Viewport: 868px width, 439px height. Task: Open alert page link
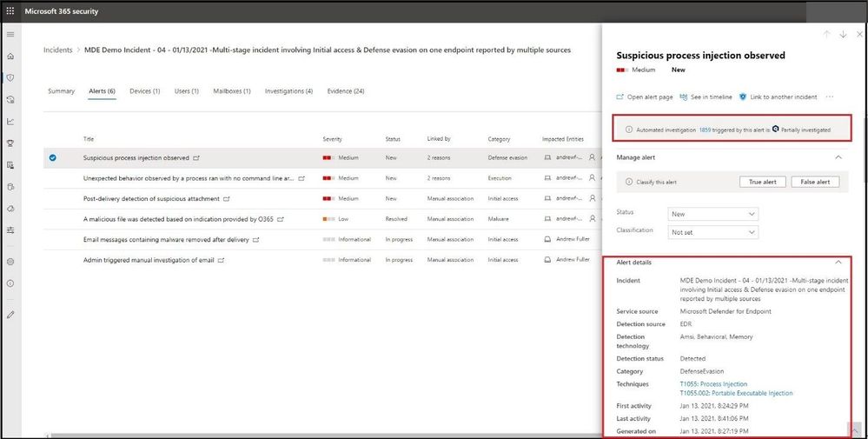tap(650, 96)
